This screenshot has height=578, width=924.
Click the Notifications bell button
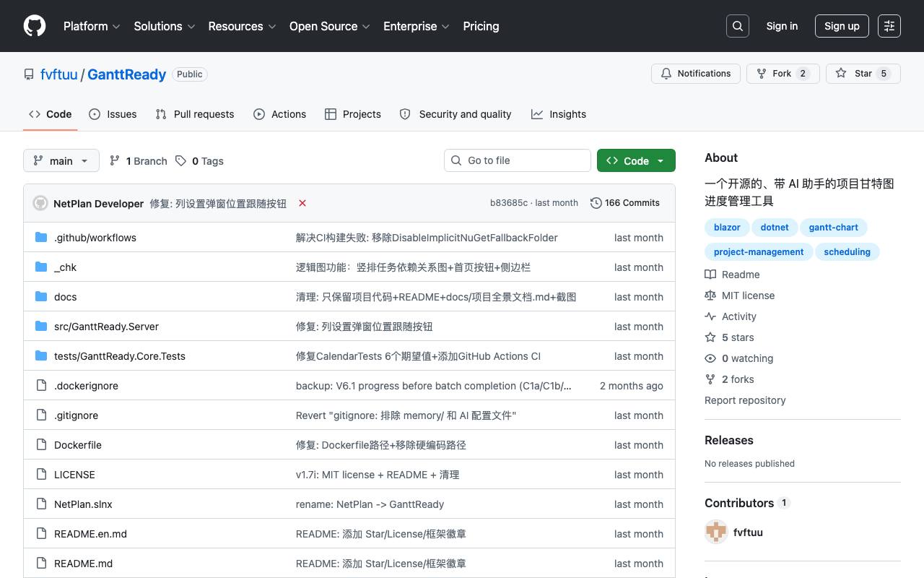pyautogui.click(x=696, y=74)
